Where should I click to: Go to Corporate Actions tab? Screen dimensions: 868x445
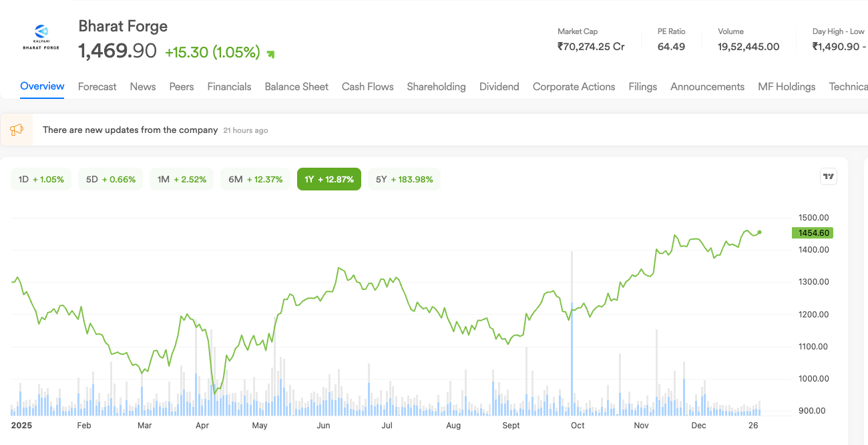click(574, 87)
